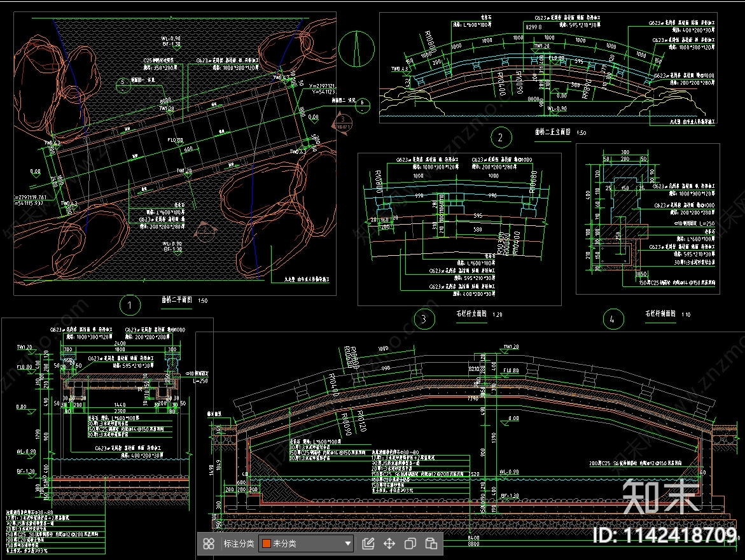Click the north arrow compass symbol
Viewport: 745px width, 560px height.
pyautogui.click(x=358, y=49)
